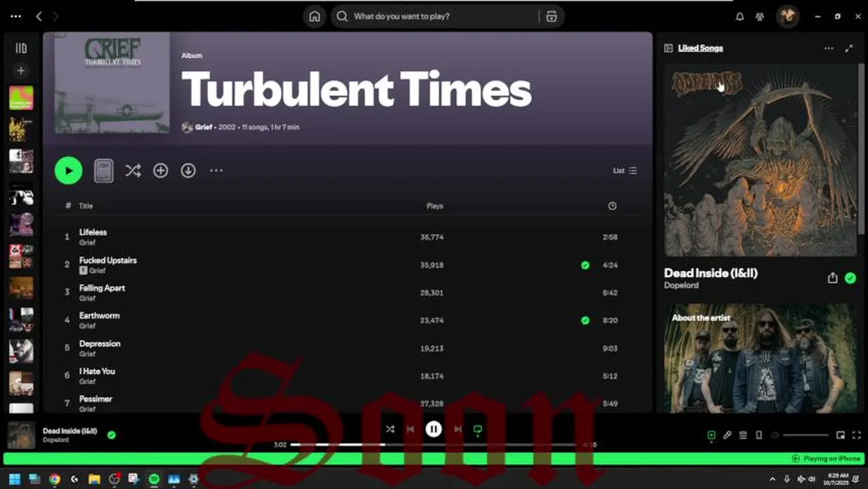This screenshot has height=489, width=868.
Task: Click the Plays column header
Action: [x=435, y=206]
